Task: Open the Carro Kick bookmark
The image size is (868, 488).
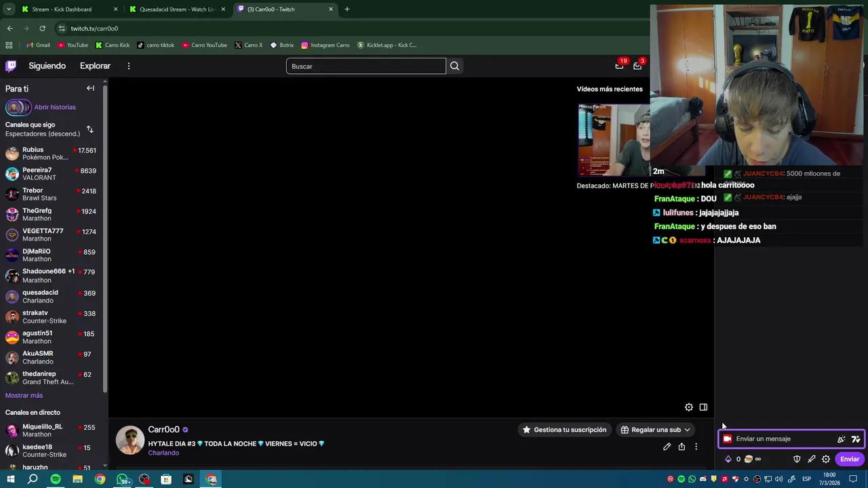Action: pyautogui.click(x=113, y=45)
